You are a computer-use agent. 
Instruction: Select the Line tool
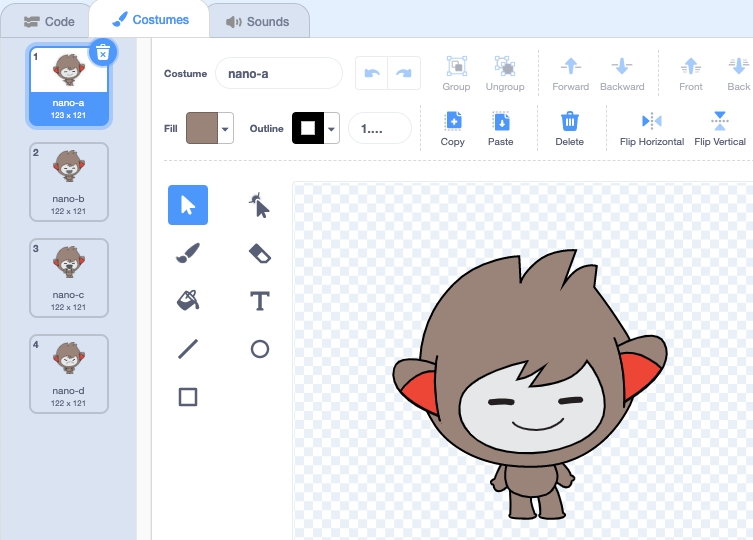188,349
